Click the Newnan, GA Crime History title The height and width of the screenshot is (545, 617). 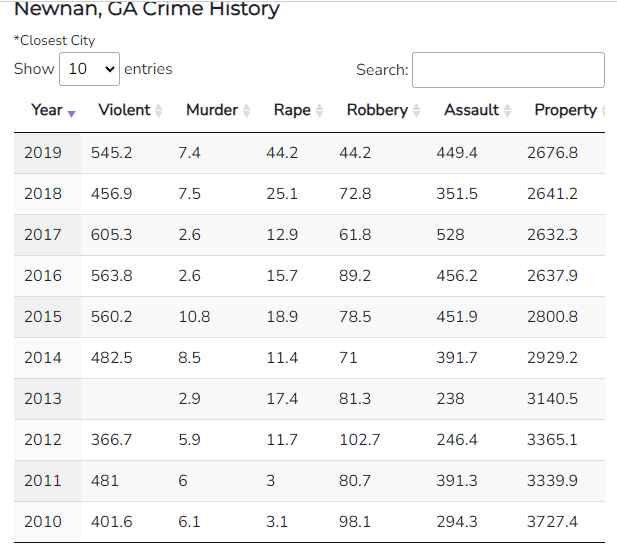(147, 10)
